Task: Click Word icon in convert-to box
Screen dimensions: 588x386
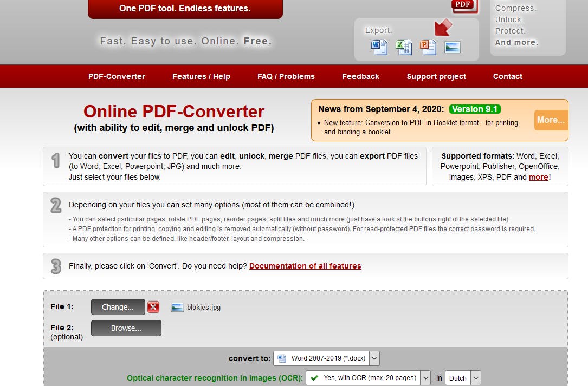Action: tap(282, 358)
